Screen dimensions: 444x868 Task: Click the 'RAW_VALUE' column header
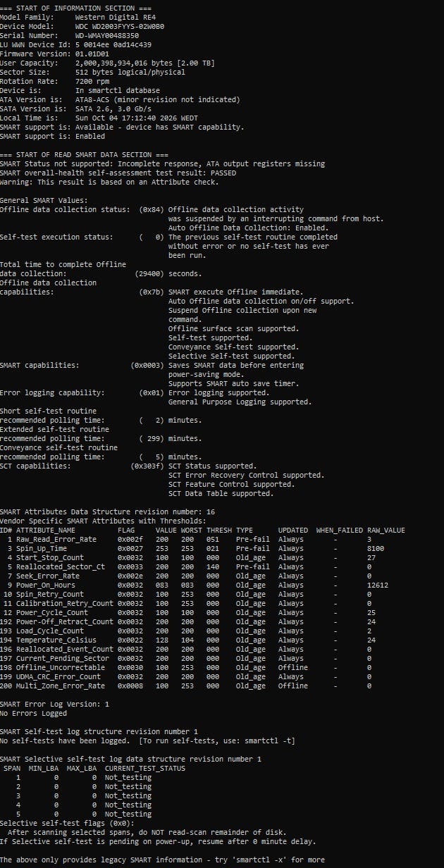(386, 530)
